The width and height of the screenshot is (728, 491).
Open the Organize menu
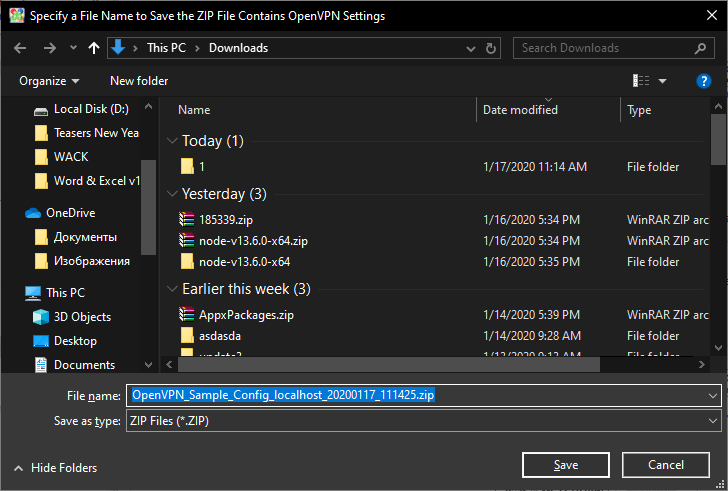pyautogui.click(x=49, y=81)
